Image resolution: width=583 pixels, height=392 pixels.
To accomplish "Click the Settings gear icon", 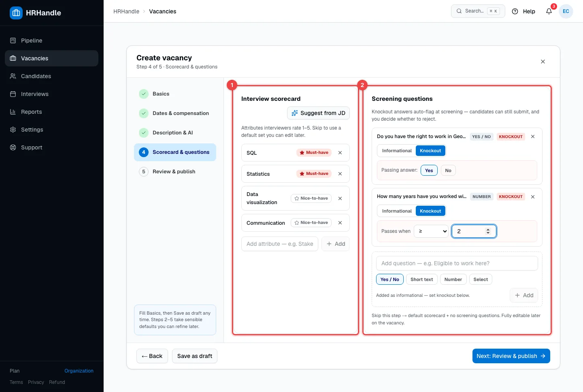I will pyautogui.click(x=13, y=130).
